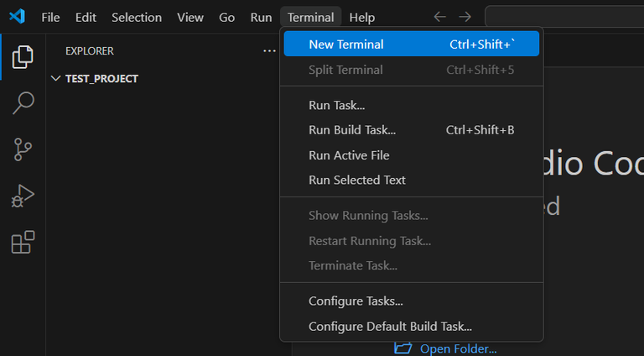This screenshot has width=644, height=356.
Task: Click the command center search box
Action: pos(563,17)
